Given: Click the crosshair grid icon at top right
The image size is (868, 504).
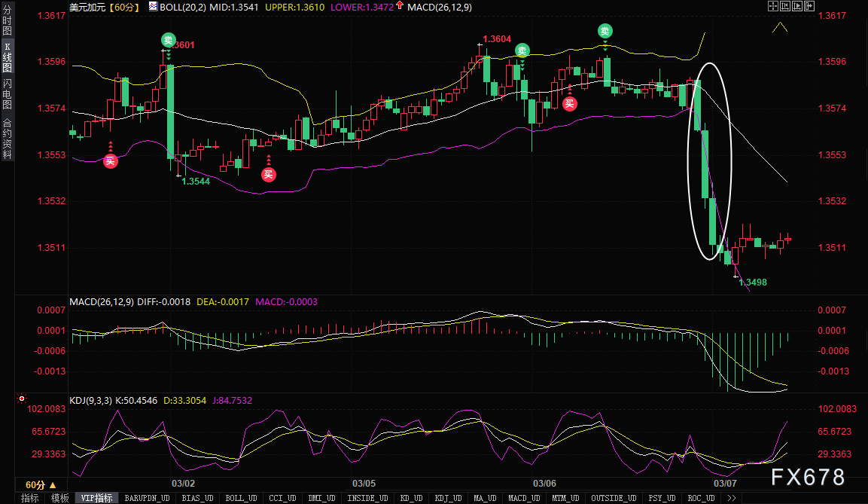Looking at the screenshot, I should pyautogui.click(x=773, y=6).
